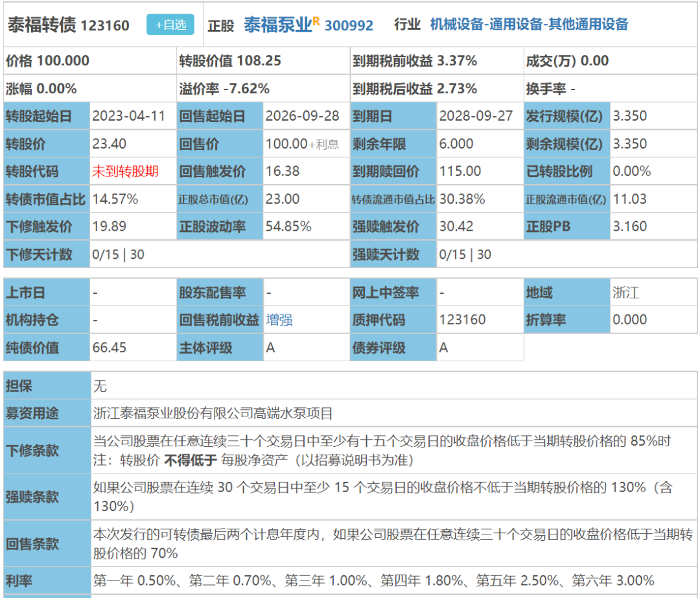
Task: Click the 下修触发价 value 19.89
Action: [109, 226]
